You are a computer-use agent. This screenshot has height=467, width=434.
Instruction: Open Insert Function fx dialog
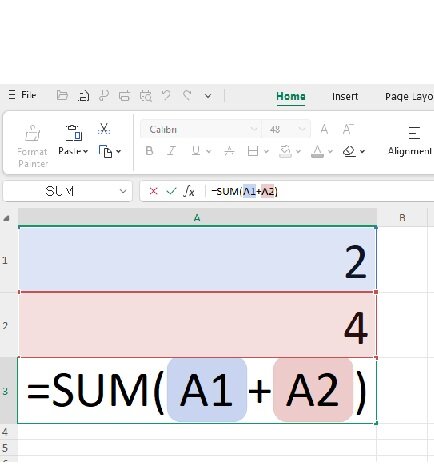pyautogui.click(x=189, y=191)
